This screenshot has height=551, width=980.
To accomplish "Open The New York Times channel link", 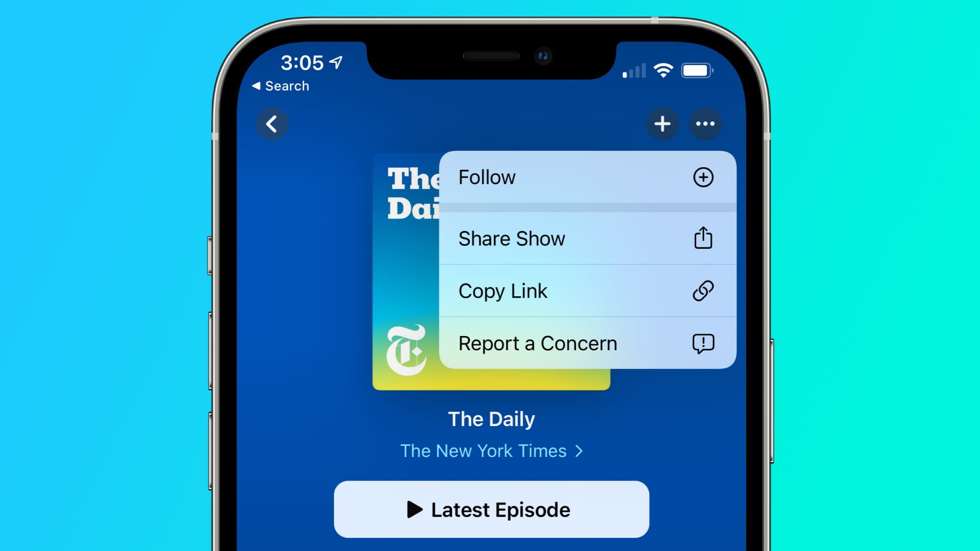I will coord(490,451).
